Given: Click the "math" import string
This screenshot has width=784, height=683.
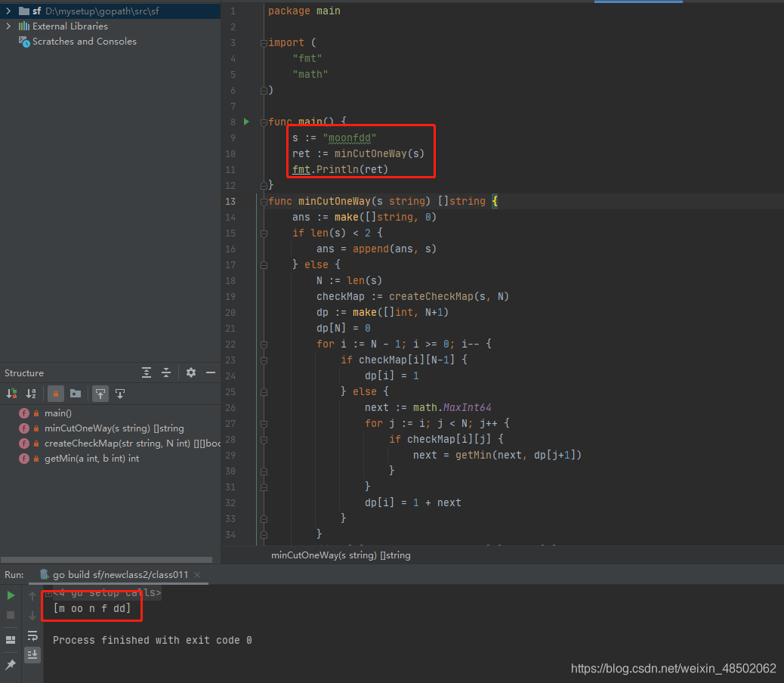Looking at the screenshot, I should click(x=310, y=75).
